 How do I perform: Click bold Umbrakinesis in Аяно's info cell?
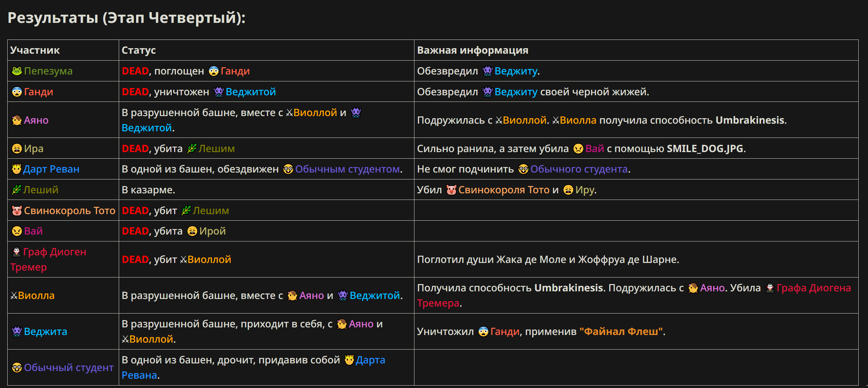(x=750, y=120)
